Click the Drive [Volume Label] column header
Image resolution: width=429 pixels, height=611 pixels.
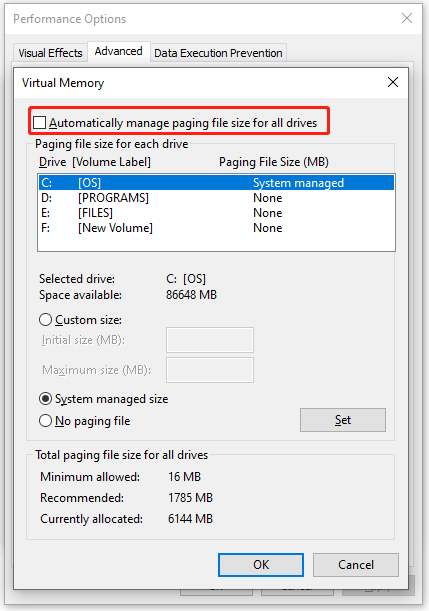(95, 162)
